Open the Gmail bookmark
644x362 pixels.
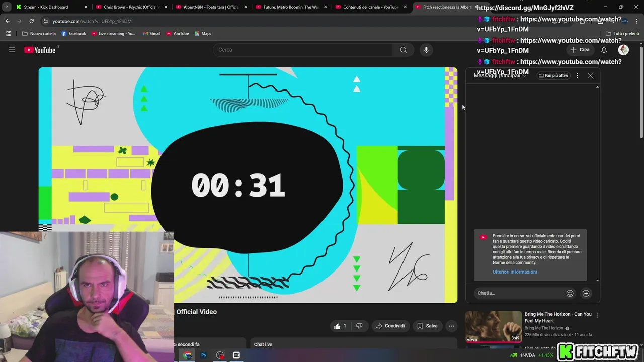(x=151, y=33)
